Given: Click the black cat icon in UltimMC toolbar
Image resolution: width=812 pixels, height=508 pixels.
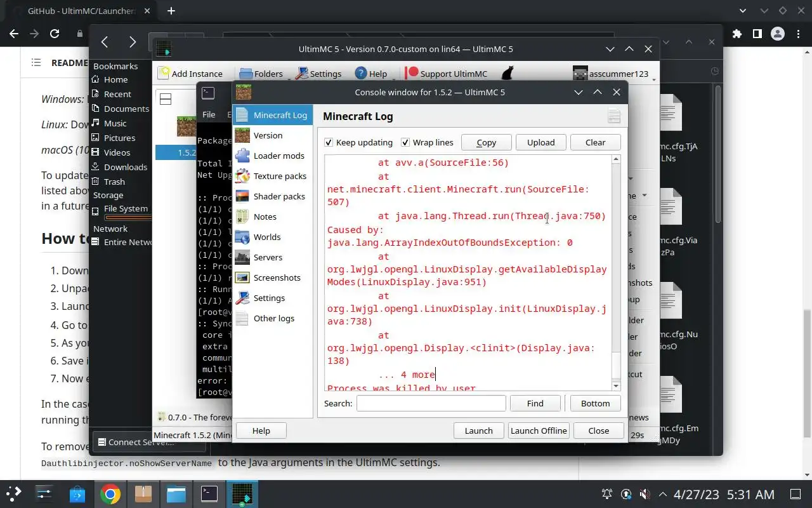Looking at the screenshot, I should 507,74.
